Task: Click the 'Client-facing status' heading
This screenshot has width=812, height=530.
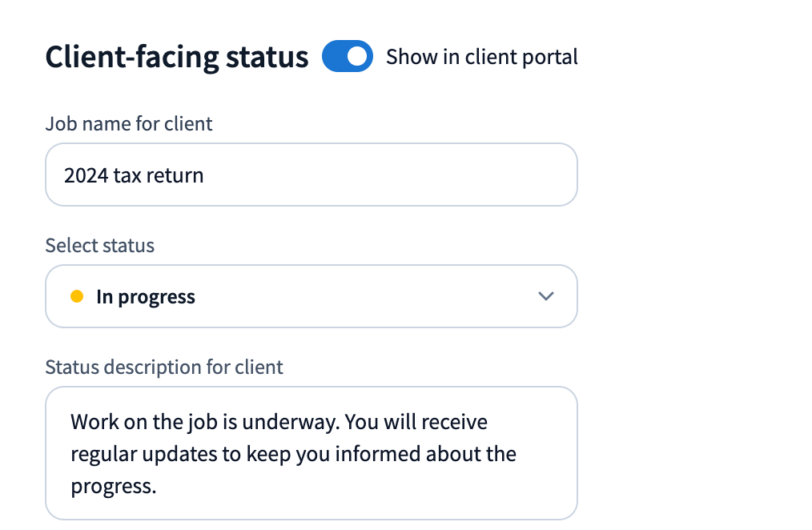Action: (x=176, y=57)
